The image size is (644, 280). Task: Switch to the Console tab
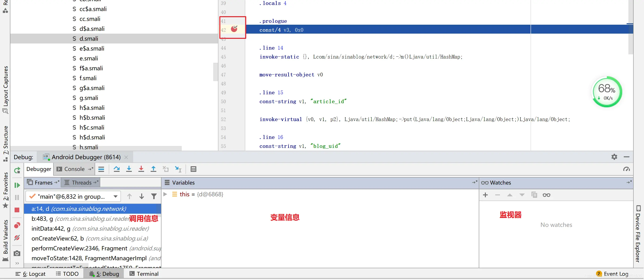point(74,169)
